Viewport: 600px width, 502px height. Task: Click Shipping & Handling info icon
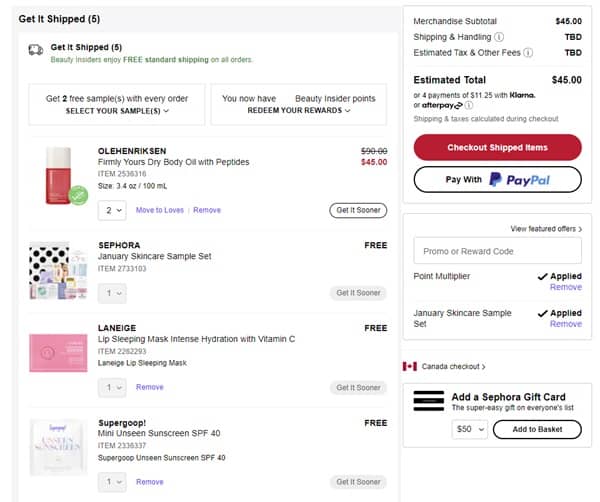click(499, 37)
